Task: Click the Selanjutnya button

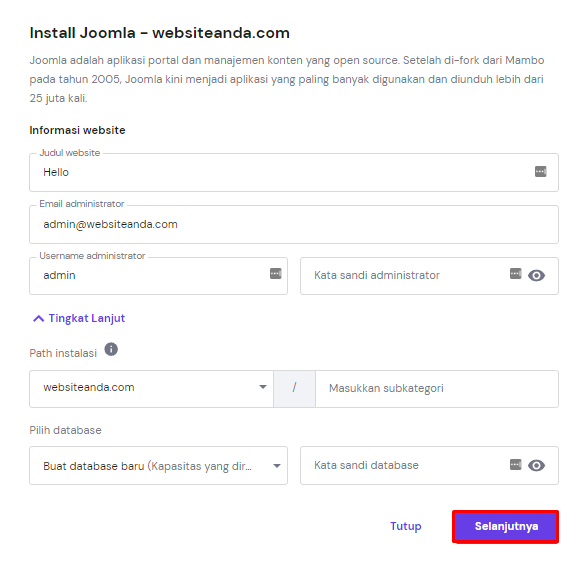Action: (505, 526)
